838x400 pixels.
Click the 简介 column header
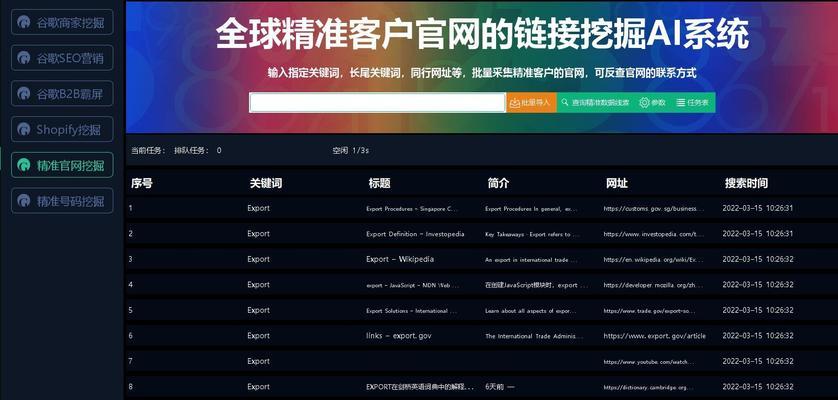498,183
